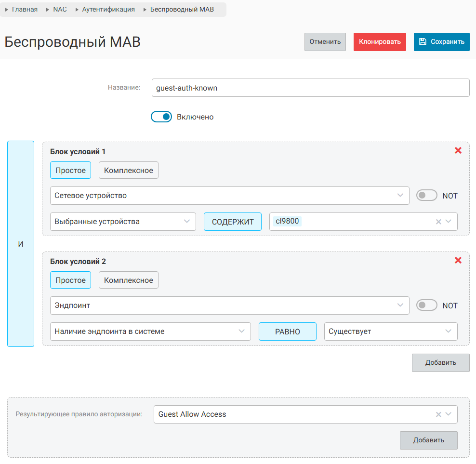Navigate to NAC breadcrumb item
This screenshot has height=464, width=476.
(x=60, y=9)
